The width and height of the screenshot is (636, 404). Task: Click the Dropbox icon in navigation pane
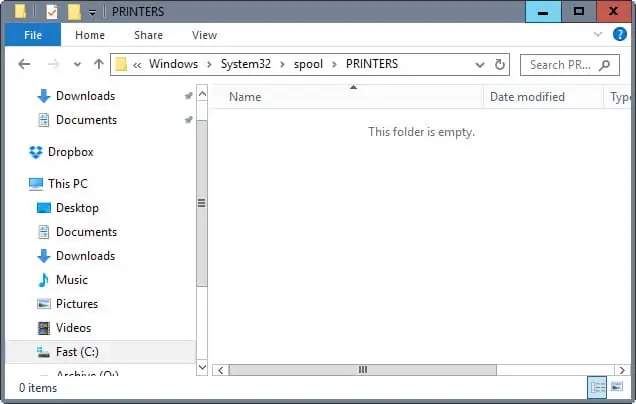[x=36, y=152]
